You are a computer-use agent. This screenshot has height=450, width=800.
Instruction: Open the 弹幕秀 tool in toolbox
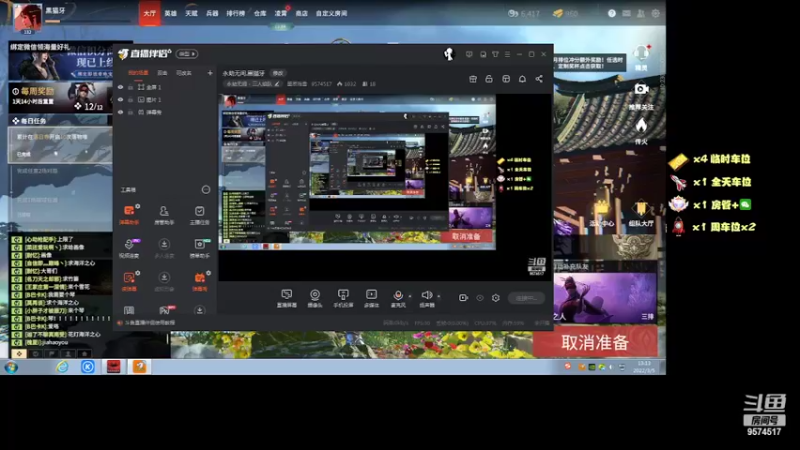[x=199, y=281]
